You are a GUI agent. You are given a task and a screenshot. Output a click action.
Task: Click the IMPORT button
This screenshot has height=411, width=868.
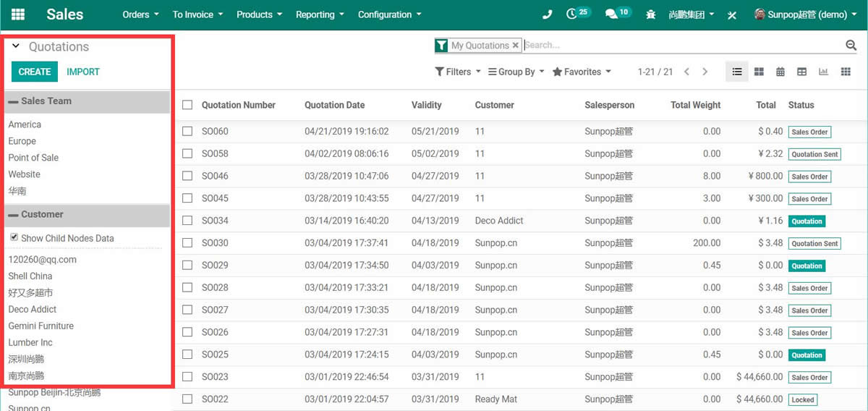[83, 72]
